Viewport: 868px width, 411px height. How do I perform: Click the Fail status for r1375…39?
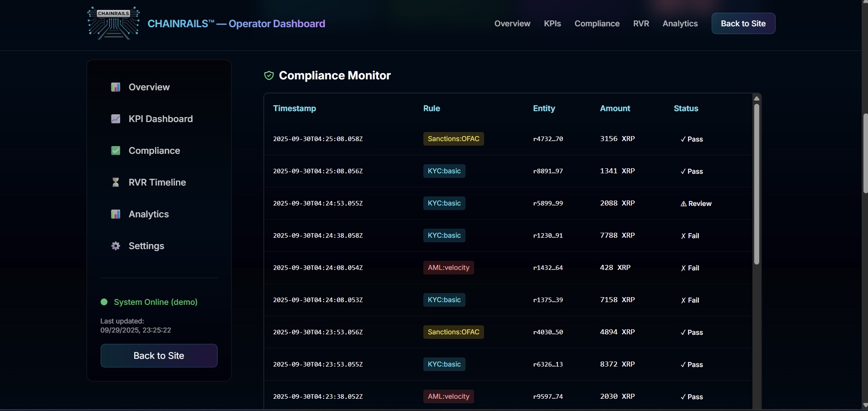point(690,300)
